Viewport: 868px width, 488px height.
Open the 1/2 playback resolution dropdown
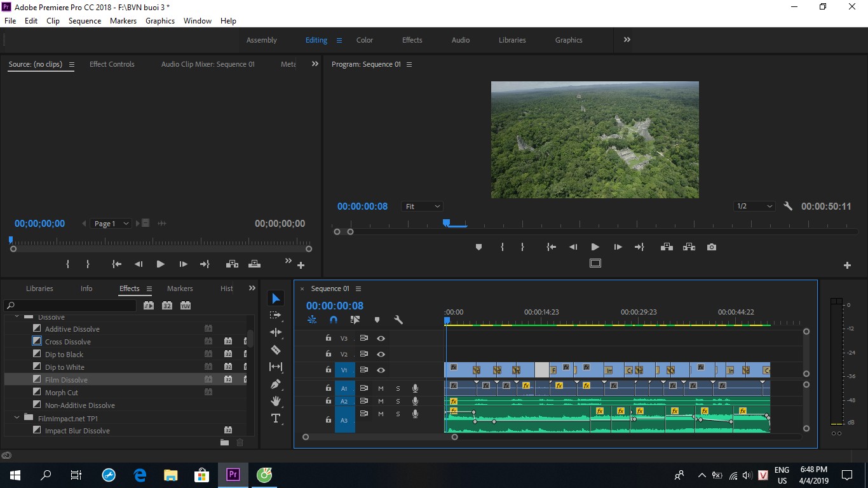(x=754, y=207)
